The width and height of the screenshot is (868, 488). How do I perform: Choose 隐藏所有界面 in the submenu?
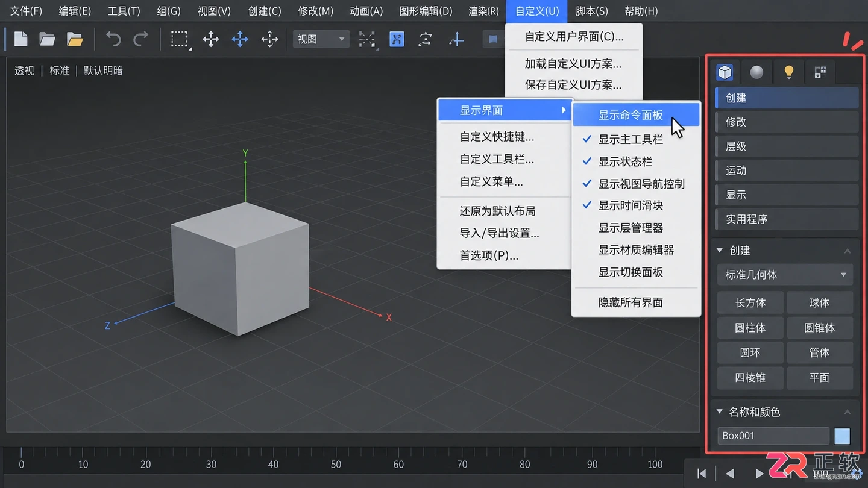coord(636,302)
